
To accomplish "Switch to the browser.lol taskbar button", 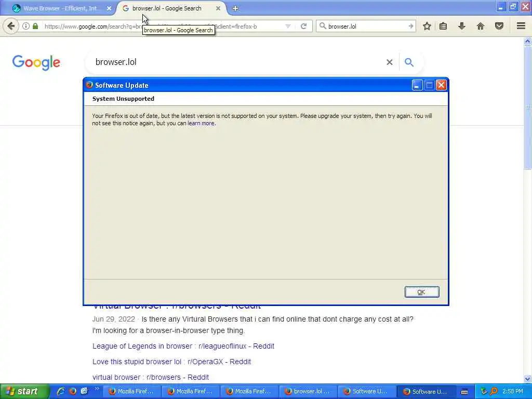I will 308,392.
